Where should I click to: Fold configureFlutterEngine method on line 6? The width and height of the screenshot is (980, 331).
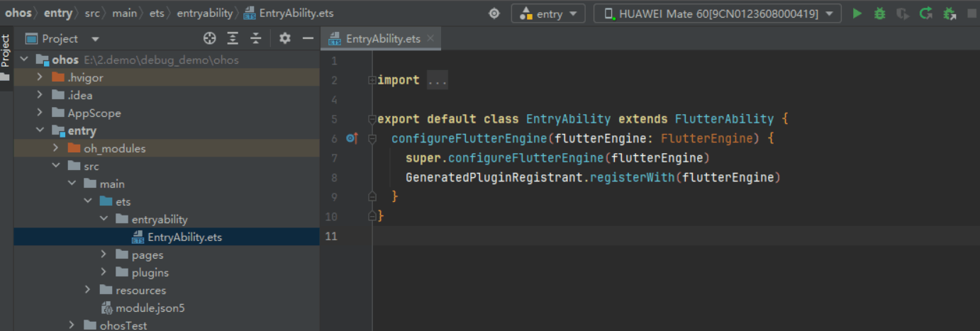pos(372,139)
